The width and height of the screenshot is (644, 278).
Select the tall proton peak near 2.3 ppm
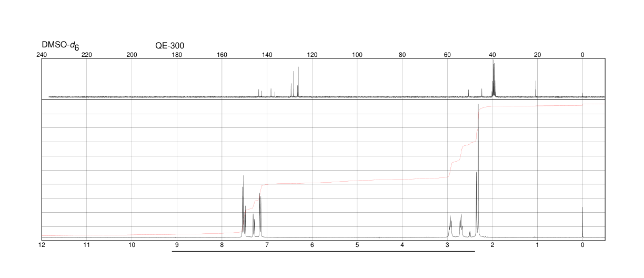[x=478, y=171]
